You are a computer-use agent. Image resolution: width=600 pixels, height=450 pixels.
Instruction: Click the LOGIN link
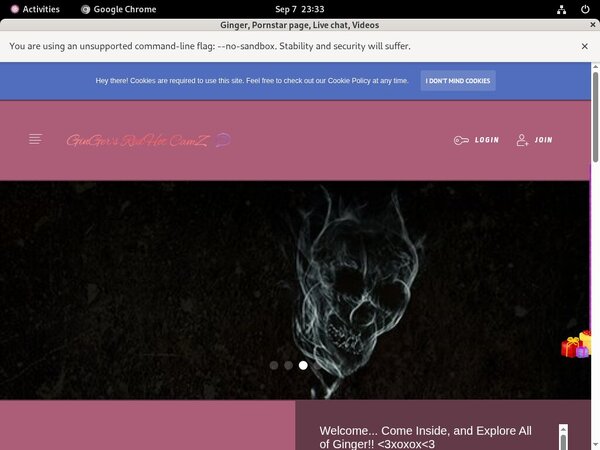point(486,141)
